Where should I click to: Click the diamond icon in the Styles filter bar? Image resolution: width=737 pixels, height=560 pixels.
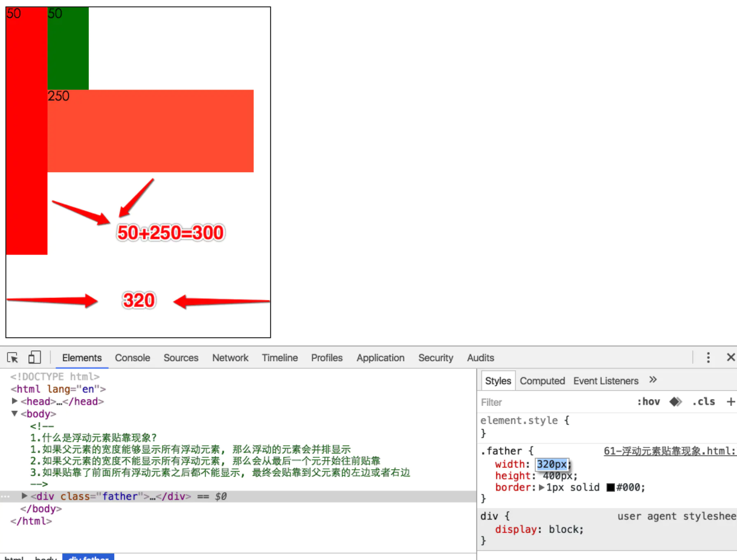(675, 402)
